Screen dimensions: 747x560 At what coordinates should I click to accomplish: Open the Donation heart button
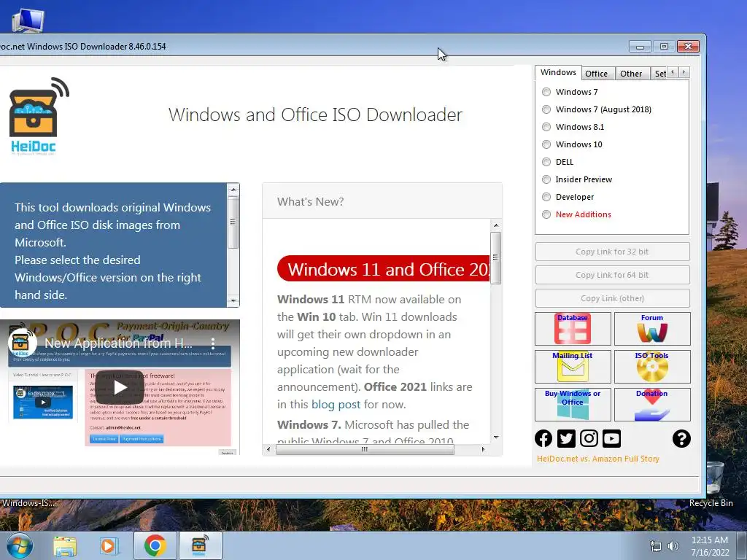tap(652, 404)
